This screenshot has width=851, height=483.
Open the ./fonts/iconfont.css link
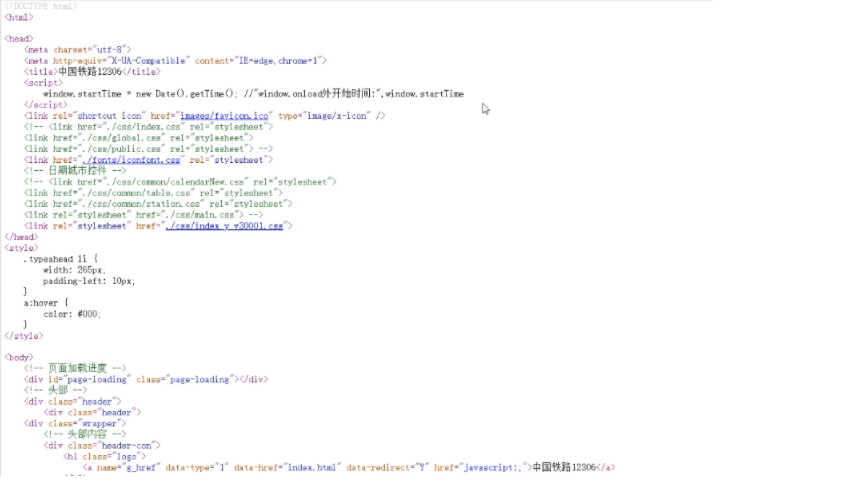coord(131,160)
